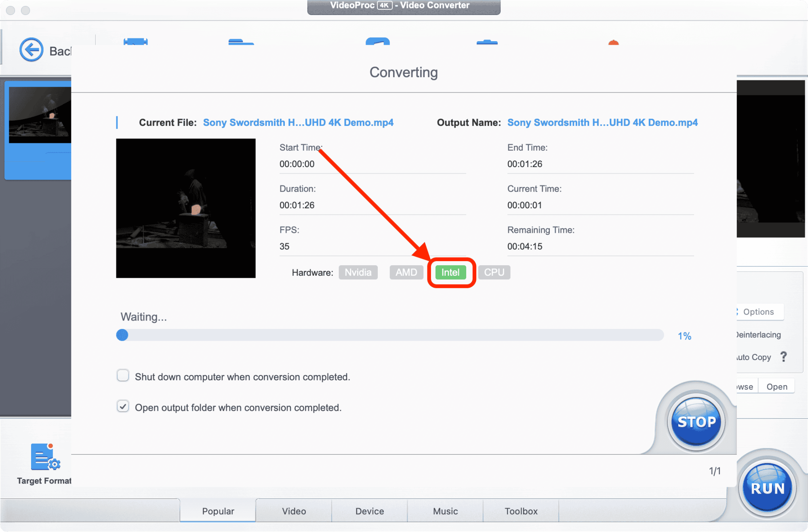The image size is (808, 532).
Task: Click the Output Name file text
Action: point(602,123)
